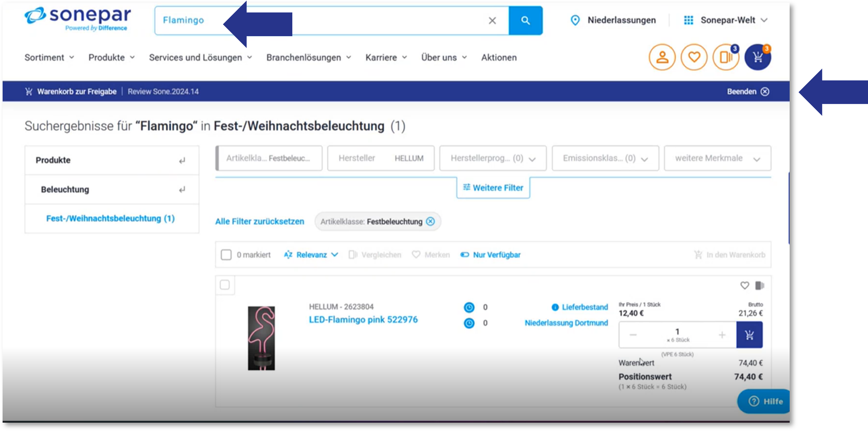Expand Services und Lösungen menu
The width and height of the screenshot is (868, 431).
coord(200,57)
